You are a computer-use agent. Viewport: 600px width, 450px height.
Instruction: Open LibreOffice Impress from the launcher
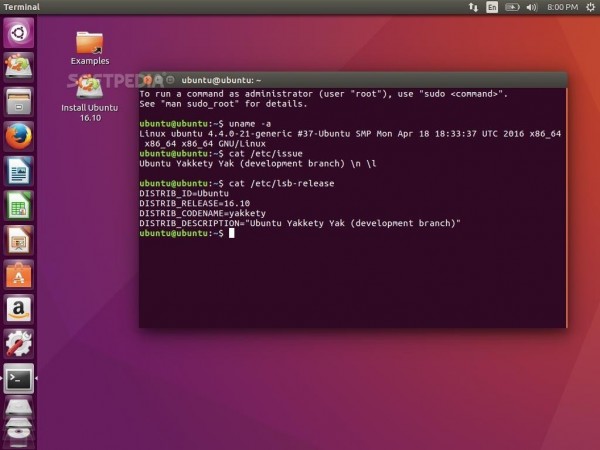tap(18, 240)
